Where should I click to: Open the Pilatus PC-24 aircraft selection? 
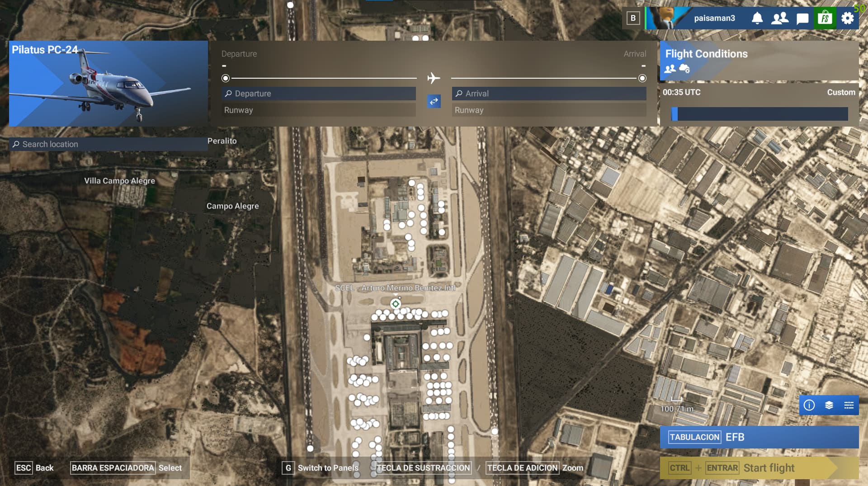click(x=108, y=84)
